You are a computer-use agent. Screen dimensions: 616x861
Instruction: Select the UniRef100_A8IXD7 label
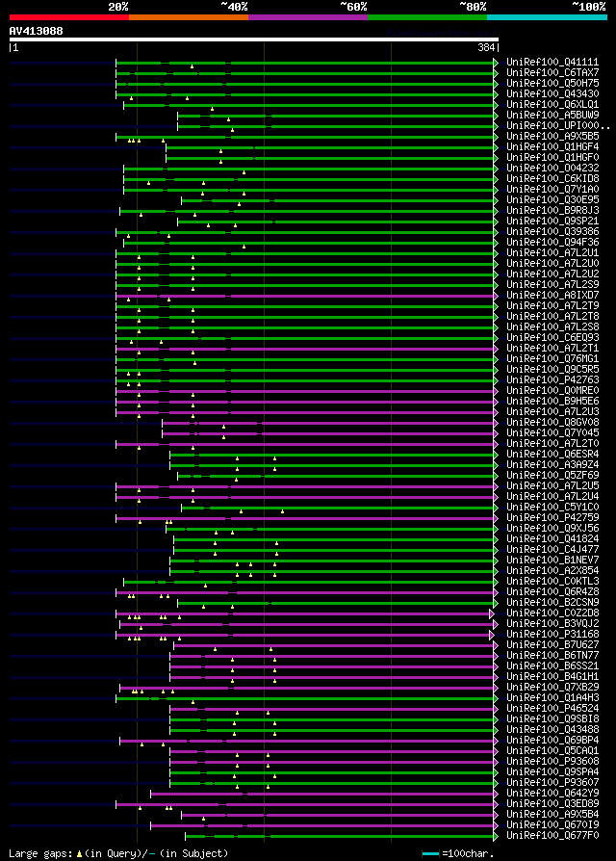552,296
